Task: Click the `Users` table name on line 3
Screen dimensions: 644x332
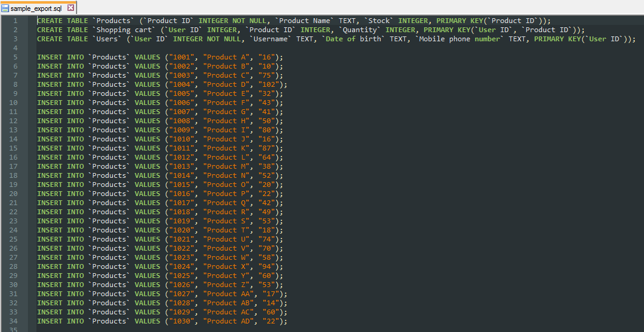Action: click(x=107, y=39)
